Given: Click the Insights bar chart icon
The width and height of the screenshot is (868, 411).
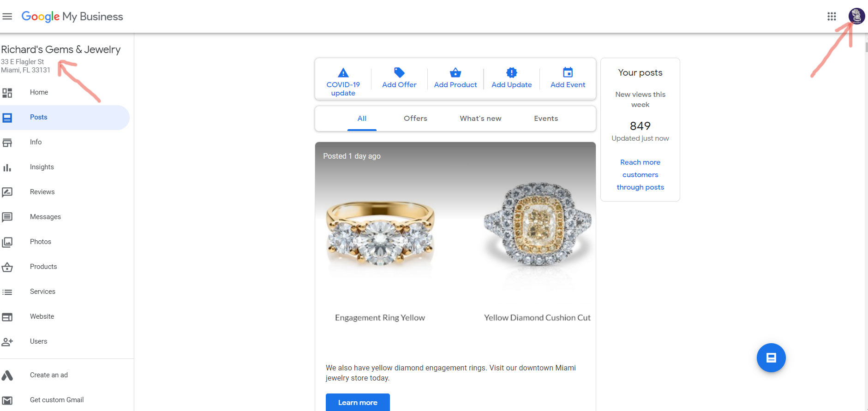Looking at the screenshot, I should pyautogui.click(x=7, y=167).
